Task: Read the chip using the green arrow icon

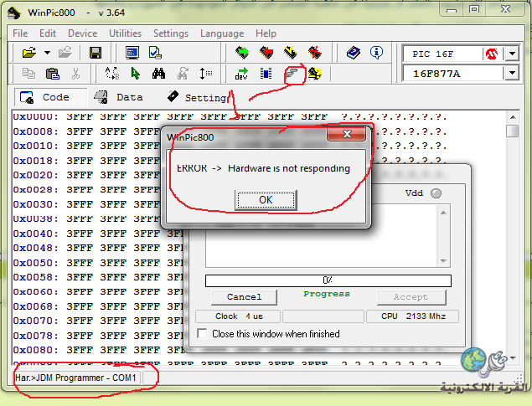Action: [242, 53]
